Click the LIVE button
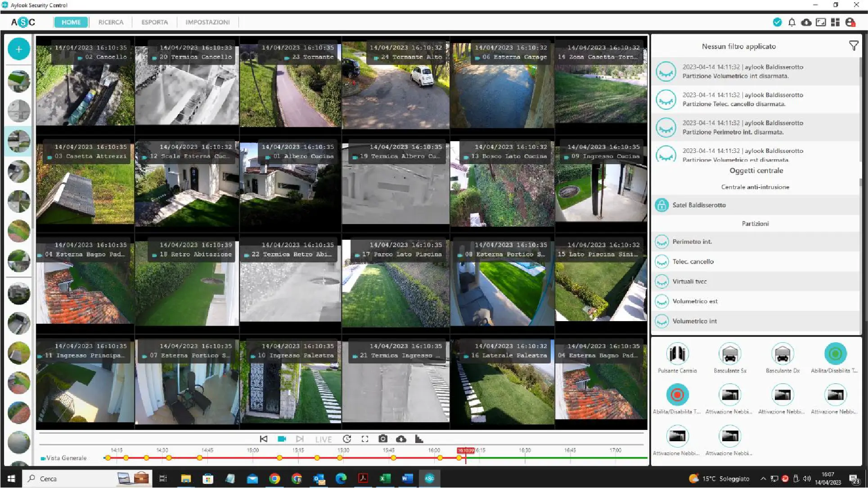This screenshot has width=868, height=488. click(x=323, y=439)
